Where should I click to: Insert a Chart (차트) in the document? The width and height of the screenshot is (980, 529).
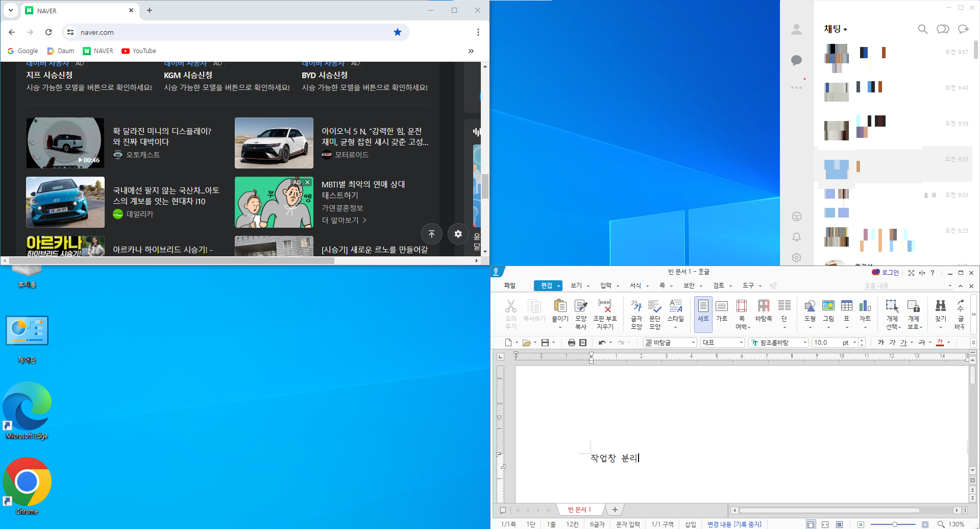[x=865, y=310]
